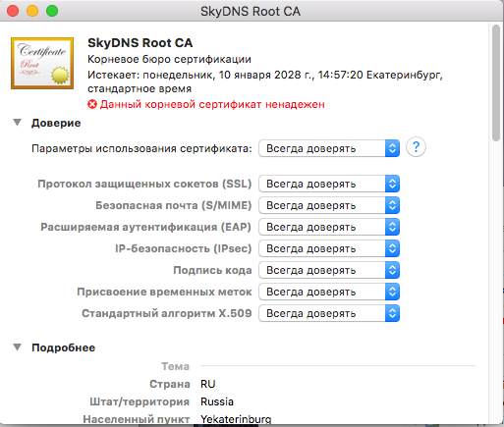Click the red error icon beside untrusted warning
504x427 pixels.
pyautogui.click(x=92, y=104)
